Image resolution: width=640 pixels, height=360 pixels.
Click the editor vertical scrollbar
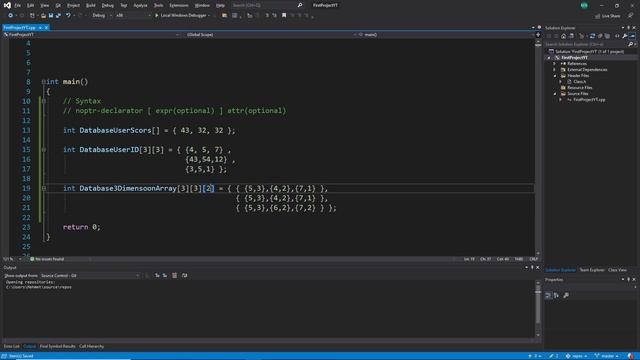[538, 147]
